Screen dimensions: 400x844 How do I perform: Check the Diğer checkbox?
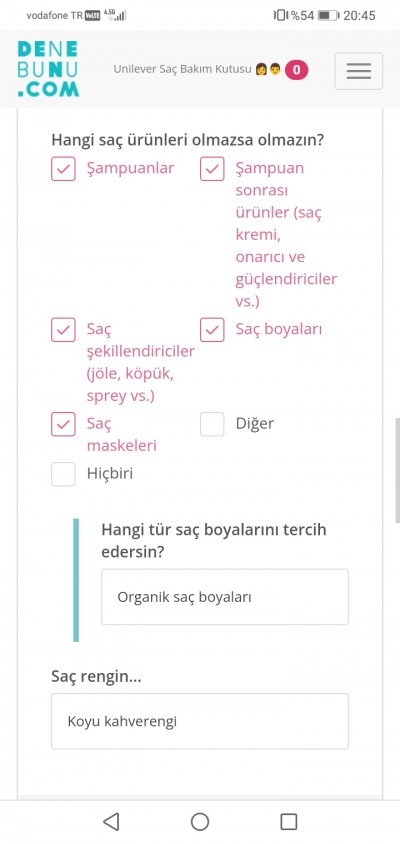pos(212,424)
